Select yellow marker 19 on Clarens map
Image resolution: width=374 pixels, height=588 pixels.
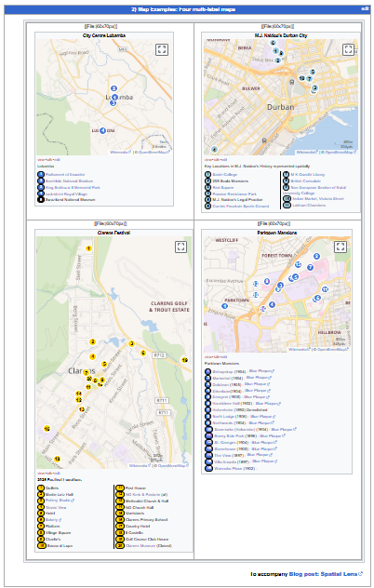pos(184,360)
